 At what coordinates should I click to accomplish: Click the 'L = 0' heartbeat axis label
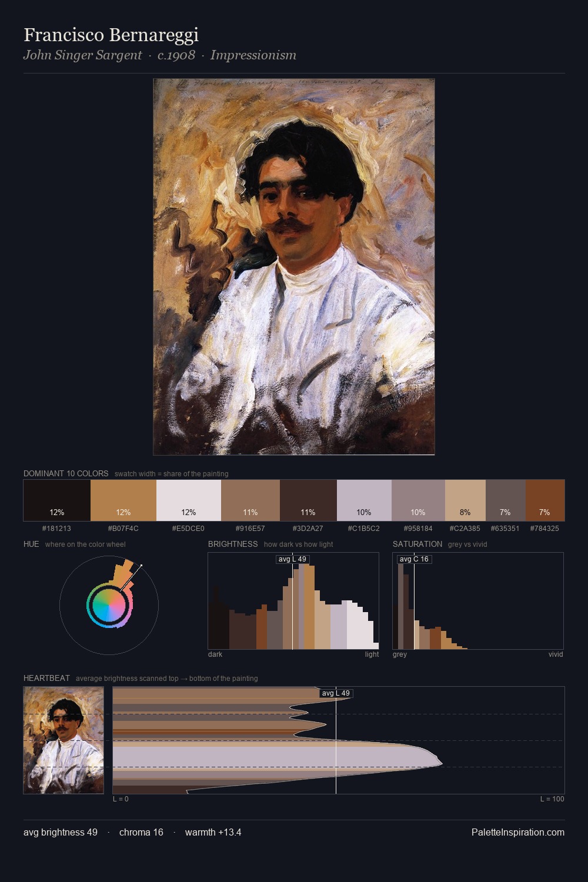pyautogui.click(x=121, y=799)
